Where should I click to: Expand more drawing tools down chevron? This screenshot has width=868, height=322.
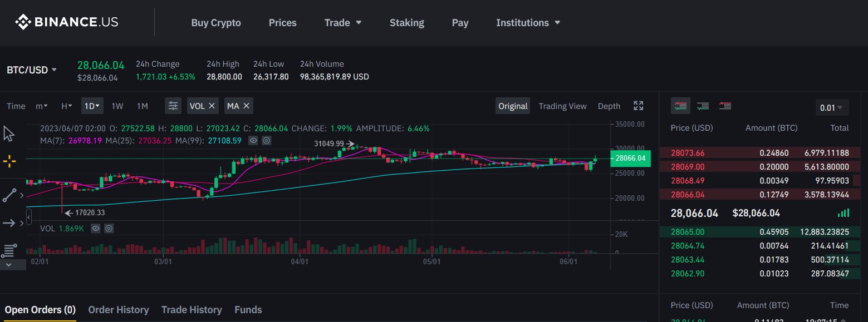(x=8, y=265)
